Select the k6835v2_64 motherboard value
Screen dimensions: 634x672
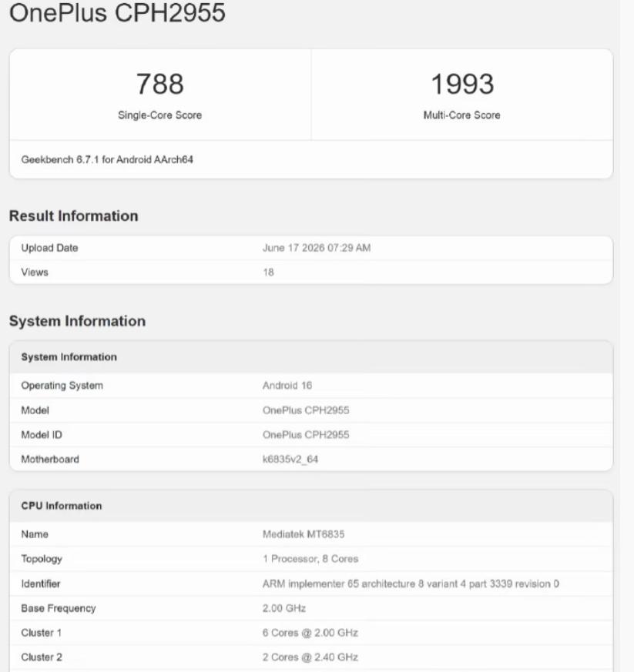[x=290, y=459]
